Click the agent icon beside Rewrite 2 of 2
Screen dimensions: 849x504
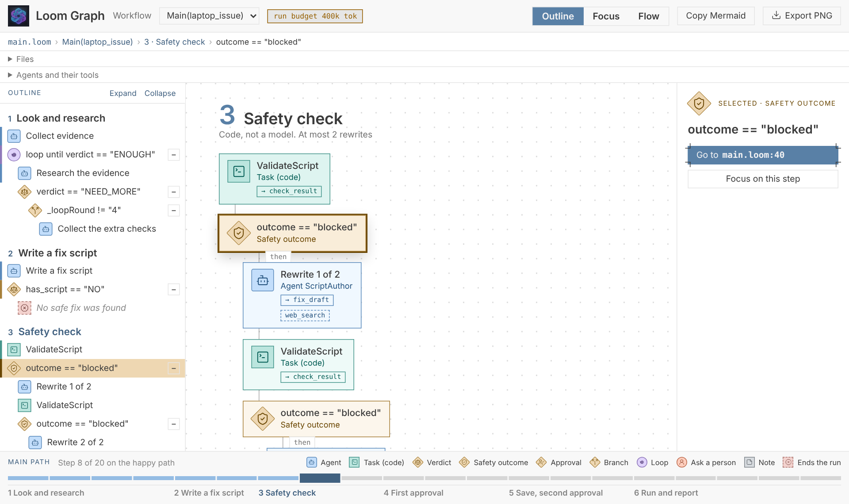pyautogui.click(x=35, y=443)
